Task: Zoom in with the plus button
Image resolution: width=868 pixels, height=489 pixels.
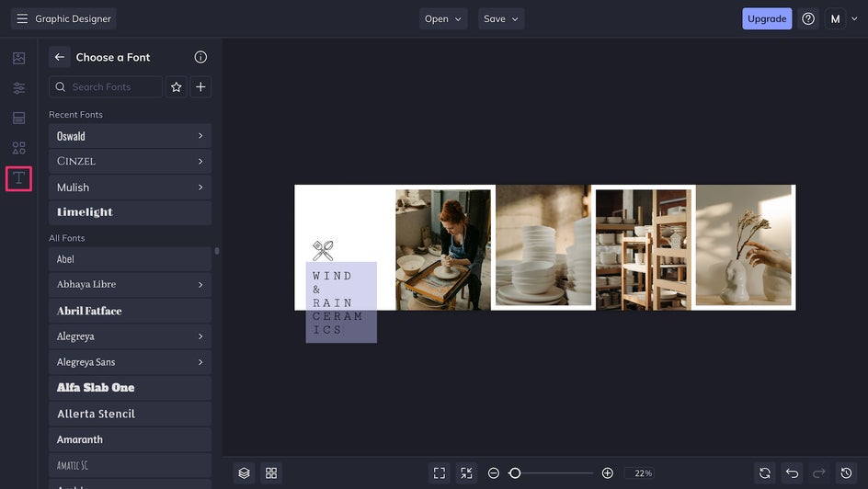Action: pyautogui.click(x=607, y=473)
